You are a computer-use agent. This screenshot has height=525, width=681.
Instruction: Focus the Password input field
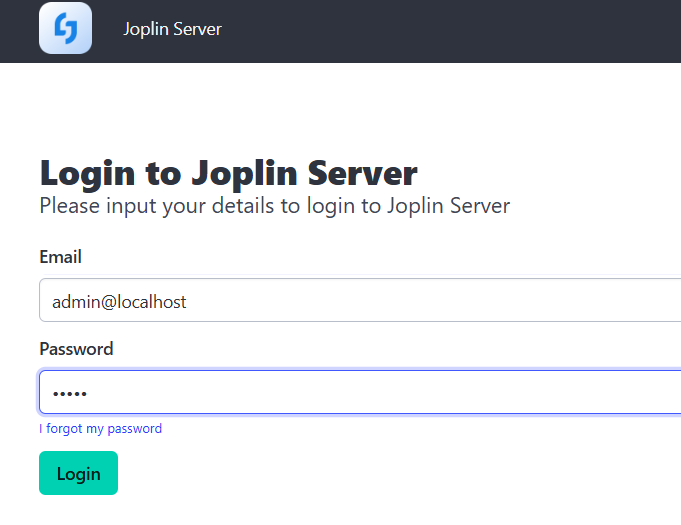coord(360,392)
